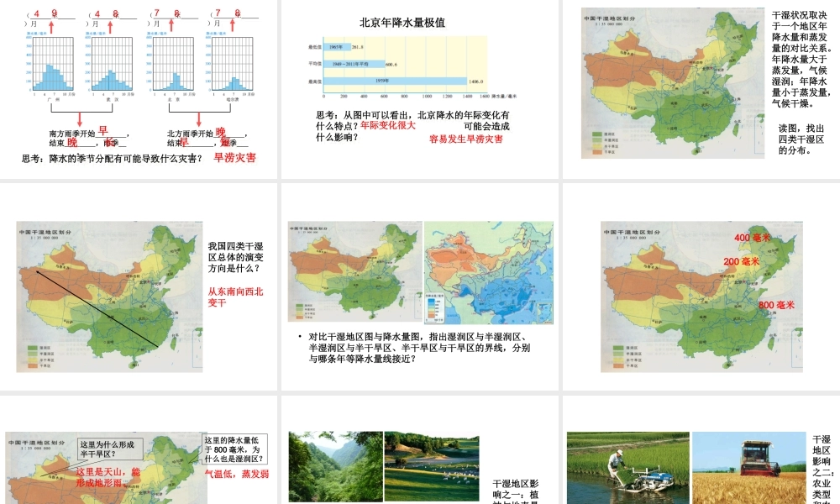Select the Guangzhou monthly precipitation bar chart
The width and height of the screenshot is (840, 504).
52,71
